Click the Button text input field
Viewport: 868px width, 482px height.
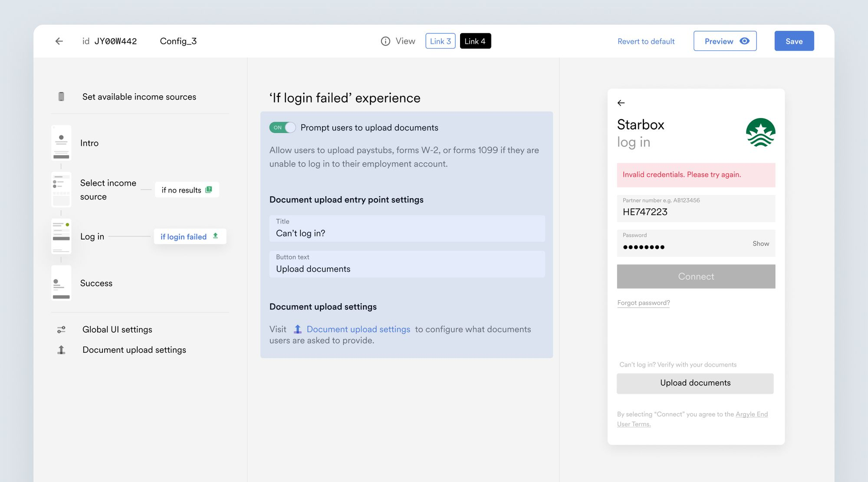(407, 264)
